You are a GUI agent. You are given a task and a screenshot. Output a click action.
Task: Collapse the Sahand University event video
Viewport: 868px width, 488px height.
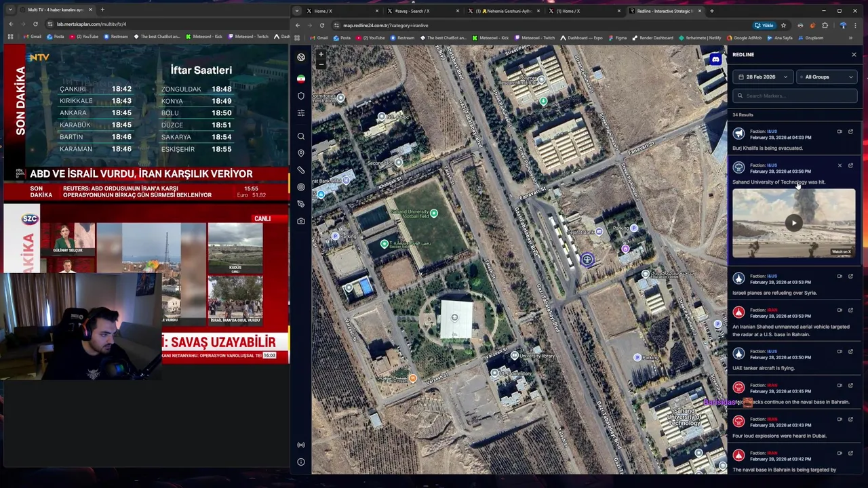pos(840,165)
